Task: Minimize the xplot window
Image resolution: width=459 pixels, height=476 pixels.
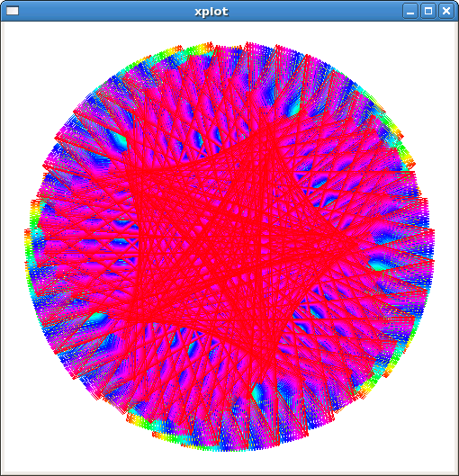Action: [x=410, y=11]
